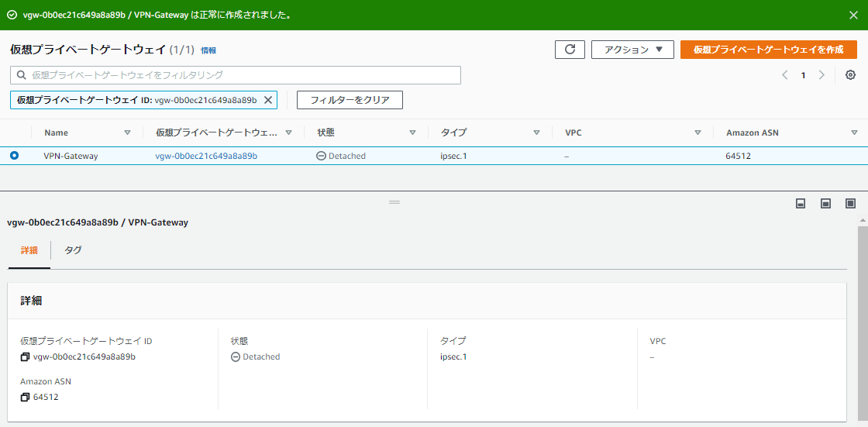The height and width of the screenshot is (427, 868).
Task: Open table preferences gear icon
Action: [850, 75]
